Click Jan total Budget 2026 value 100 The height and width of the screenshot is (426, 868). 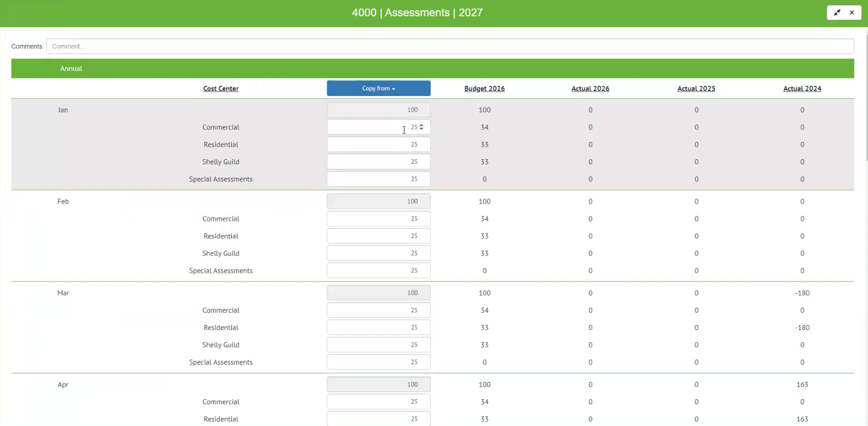[484, 110]
